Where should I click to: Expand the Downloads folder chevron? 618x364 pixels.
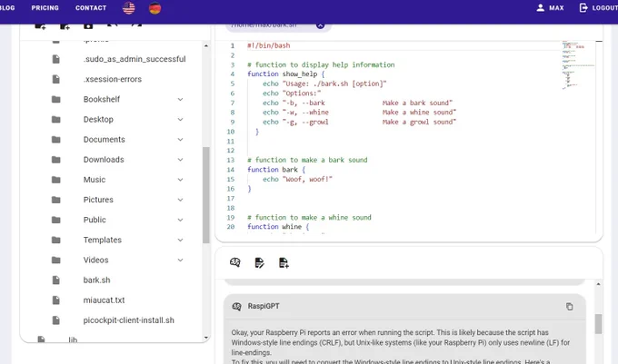click(x=180, y=160)
